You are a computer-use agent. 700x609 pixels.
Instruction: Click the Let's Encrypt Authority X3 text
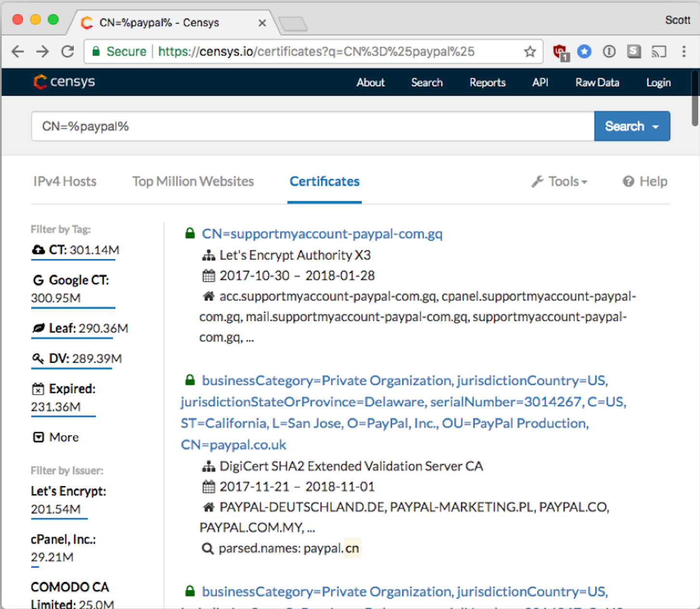pyautogui.click(x=295, y=255)
